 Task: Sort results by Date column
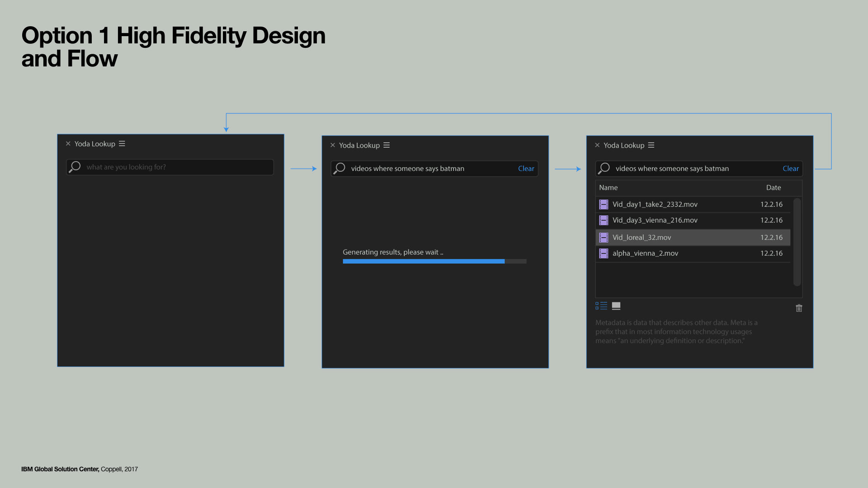pos(773,188)
